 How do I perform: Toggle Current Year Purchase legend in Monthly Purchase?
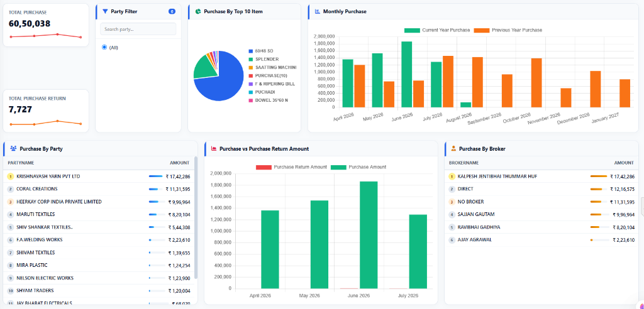pyautogui.click(x=437, y=30)
